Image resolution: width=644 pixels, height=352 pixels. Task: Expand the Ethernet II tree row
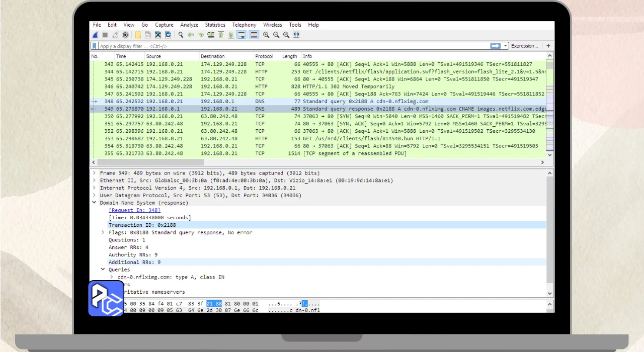click(94, 181)
